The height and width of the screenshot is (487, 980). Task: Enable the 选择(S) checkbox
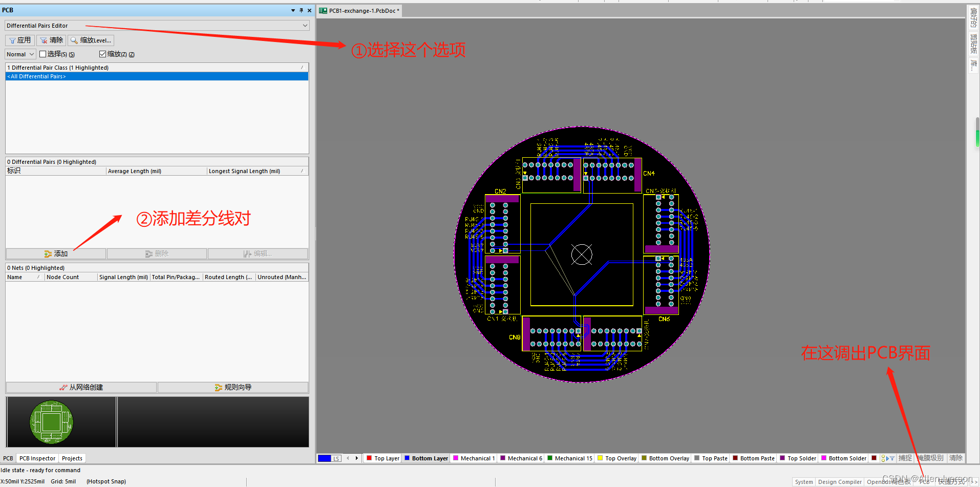tap(43, 54)
